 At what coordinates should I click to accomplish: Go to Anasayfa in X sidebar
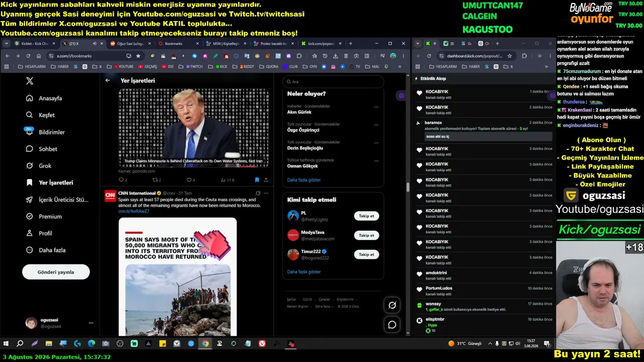[44, 98]
